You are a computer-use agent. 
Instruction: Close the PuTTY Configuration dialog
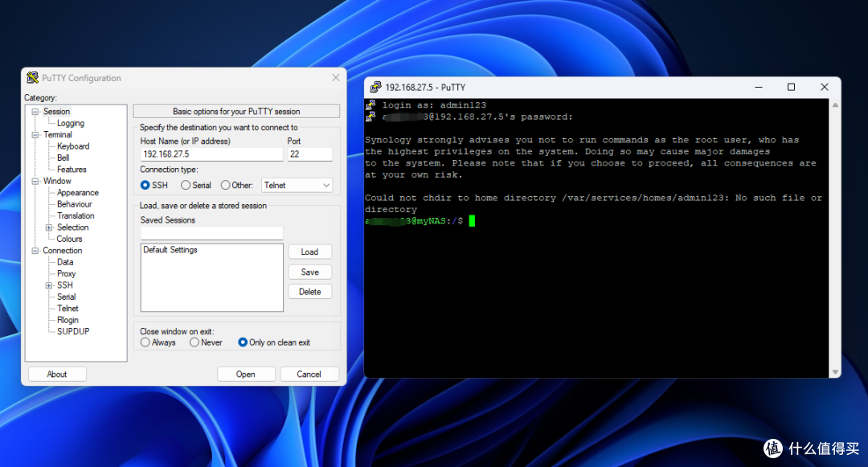(x=335, y=78)
